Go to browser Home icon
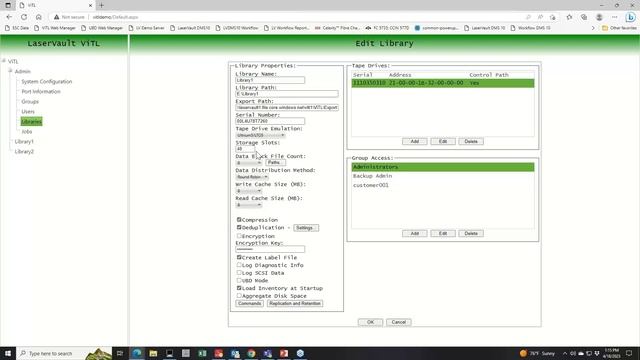Screen dimensions: 640x360 click(x=38, y=17)
